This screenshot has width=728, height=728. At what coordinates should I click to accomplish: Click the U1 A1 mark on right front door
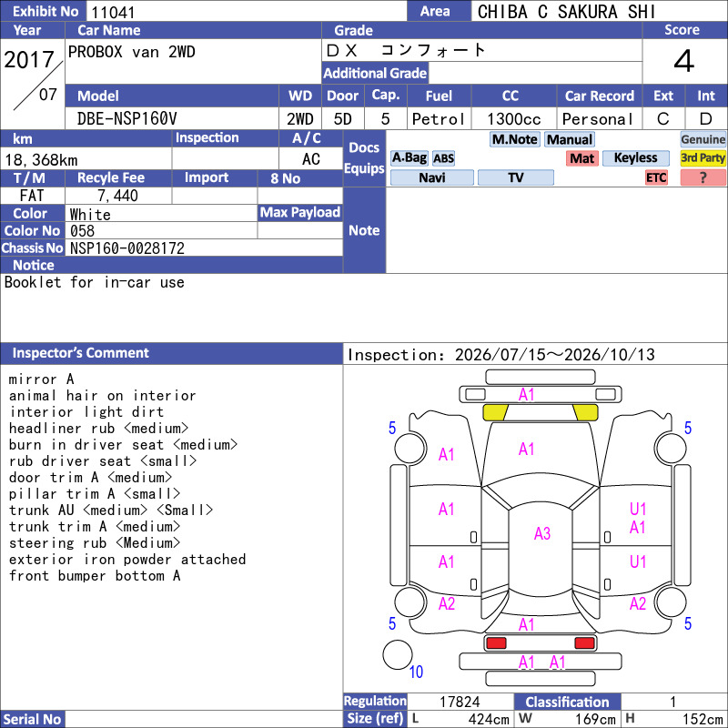click(638, 518)
